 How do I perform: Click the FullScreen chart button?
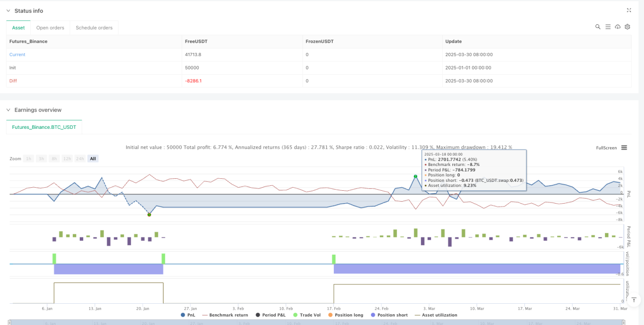pyautogui.click(x=606, y=148)
